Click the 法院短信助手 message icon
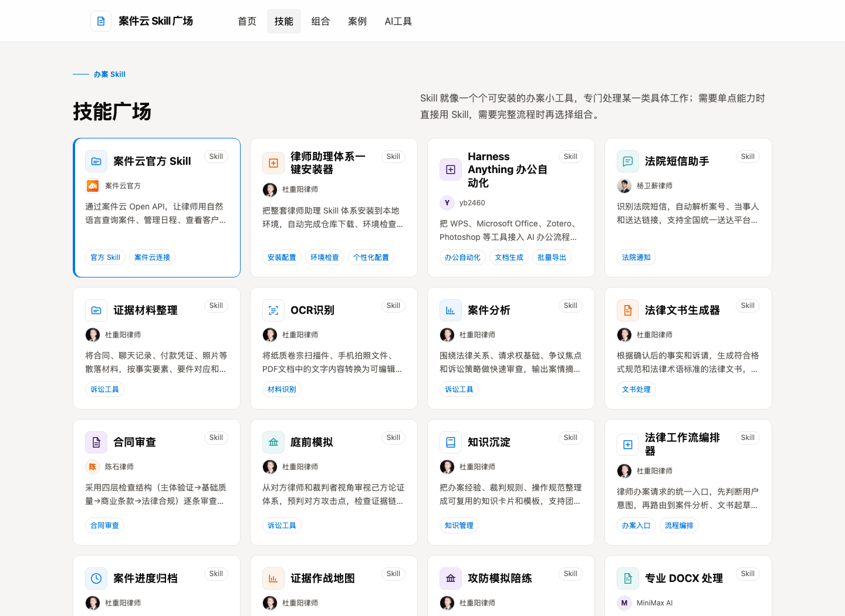 click(628, 161)
